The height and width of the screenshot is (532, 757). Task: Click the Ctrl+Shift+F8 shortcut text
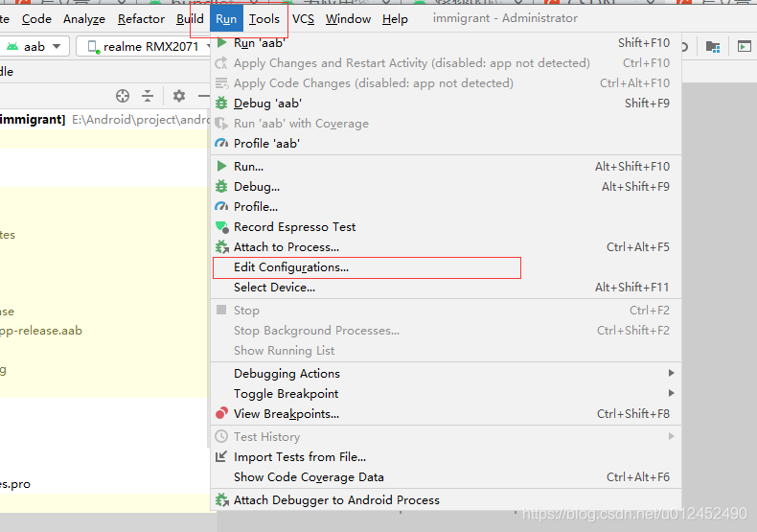633,414
